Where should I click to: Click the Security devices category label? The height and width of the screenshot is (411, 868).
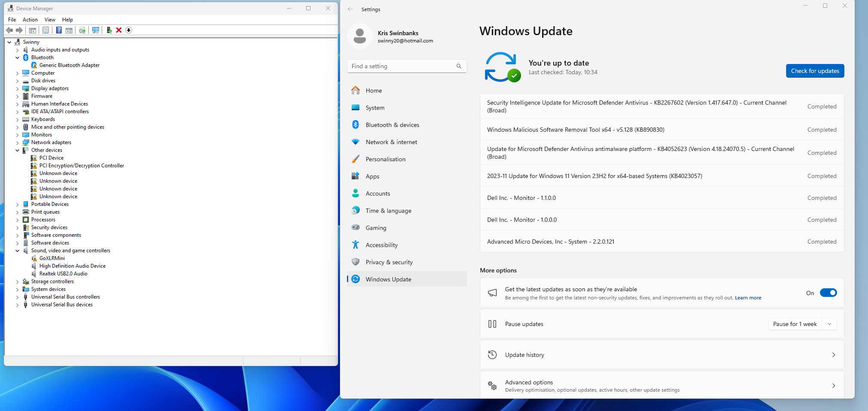pos(49,227)
